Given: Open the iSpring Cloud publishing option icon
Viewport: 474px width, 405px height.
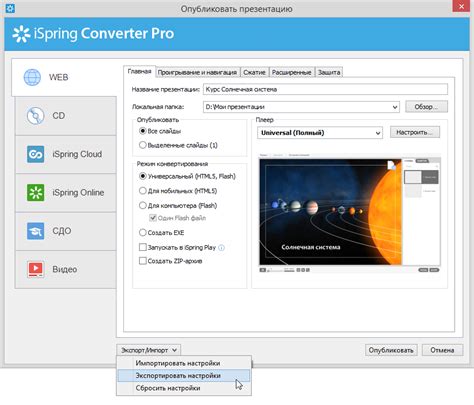Looking at the screenshot, I should [x=35, y=154].
